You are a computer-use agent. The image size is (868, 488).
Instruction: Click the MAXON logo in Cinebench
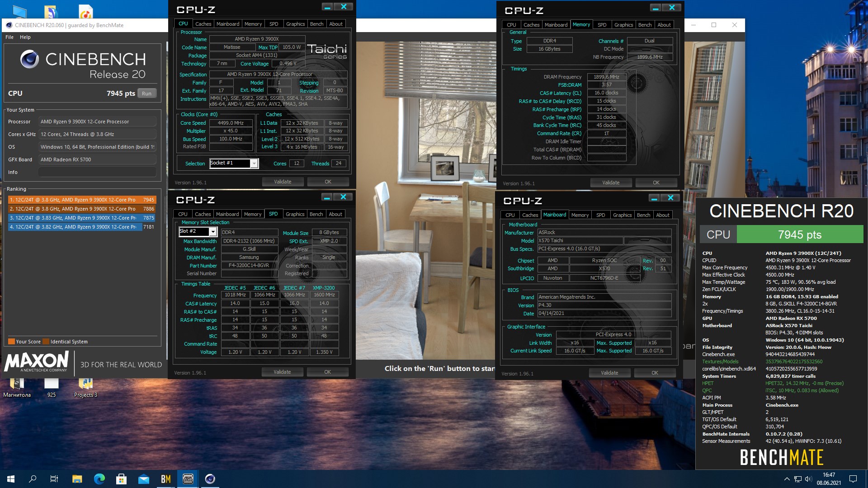pyautogui.click(x=37, y=361)
